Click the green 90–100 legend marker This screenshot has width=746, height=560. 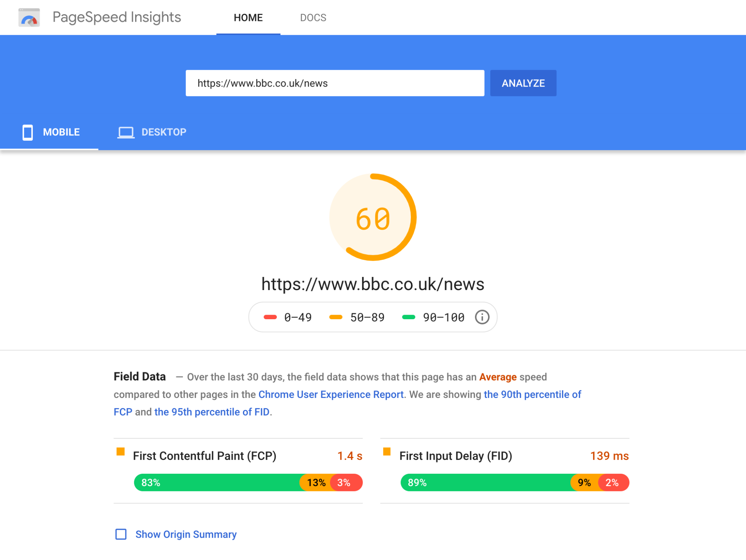pyautogui.click(x=409, y=317)
